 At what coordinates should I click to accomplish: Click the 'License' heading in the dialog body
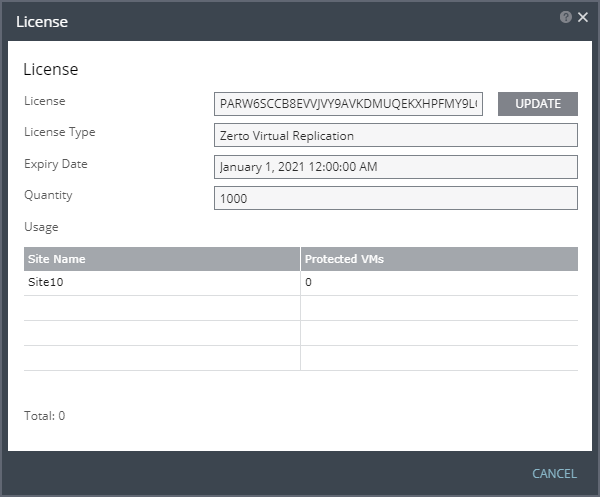coord(51,69)
